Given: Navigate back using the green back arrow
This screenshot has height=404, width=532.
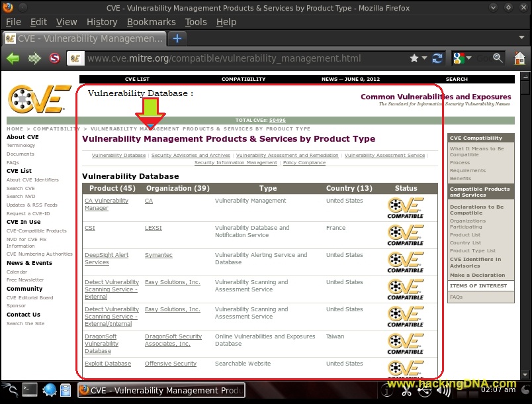Looking at the screenshot, I should 13,58.
